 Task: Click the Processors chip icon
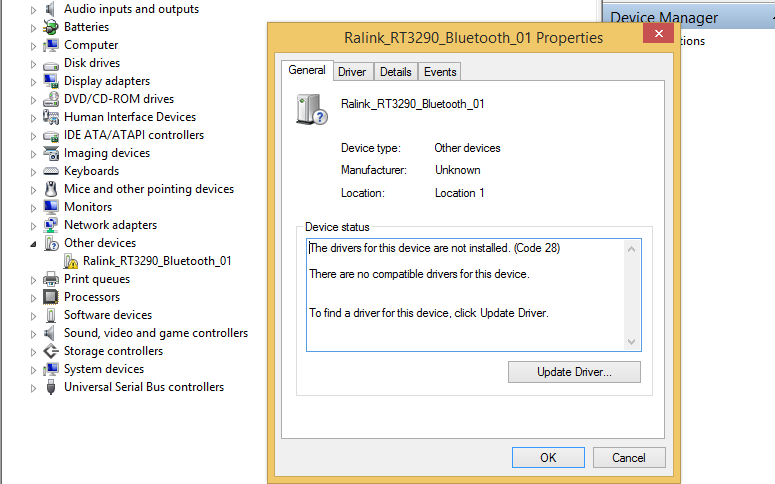50,297
